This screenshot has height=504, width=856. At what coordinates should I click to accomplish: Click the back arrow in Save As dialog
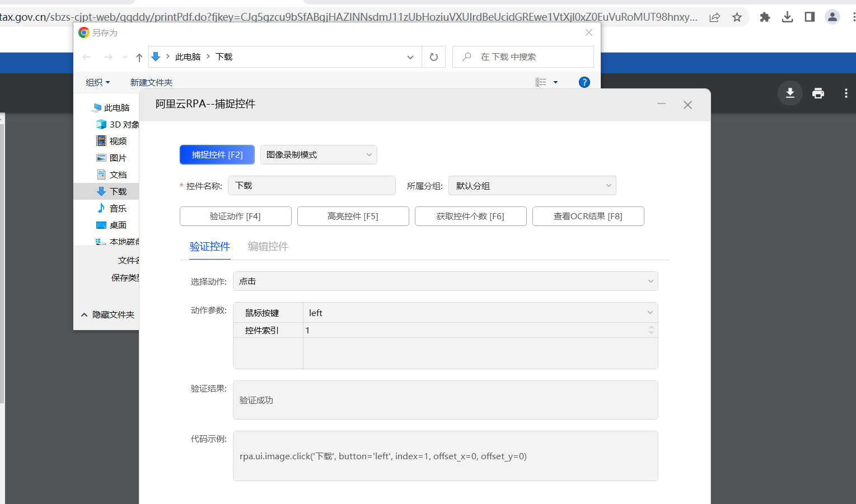pyautogui.click(x=87, y=57)
